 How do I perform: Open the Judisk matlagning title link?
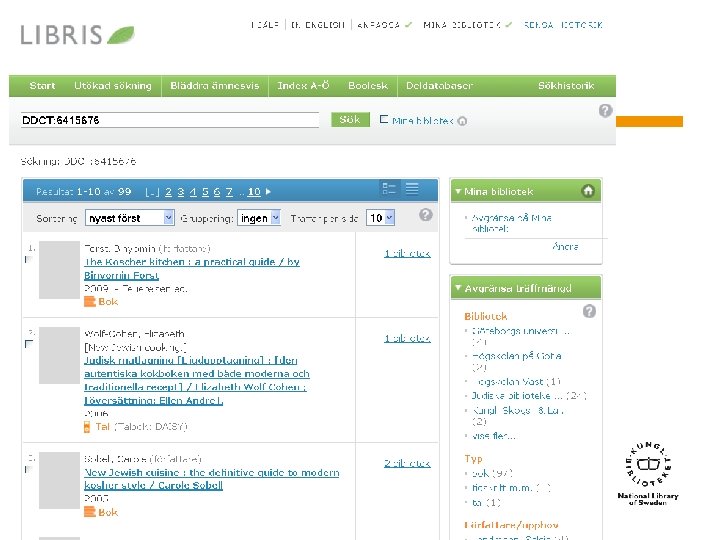[197, 380]
